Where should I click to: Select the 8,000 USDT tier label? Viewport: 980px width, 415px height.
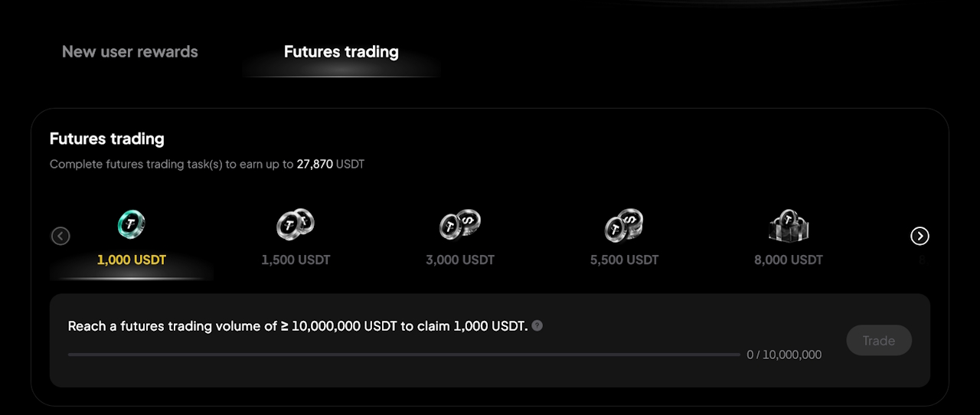(789, 260)
